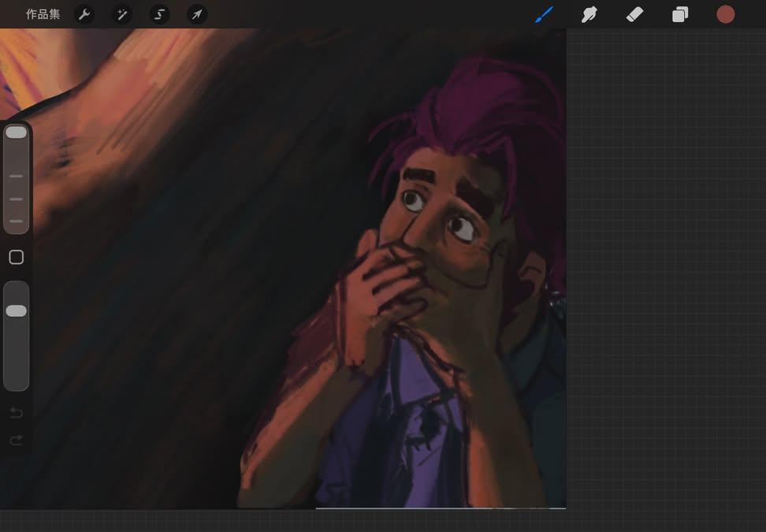Tap the square Modify button in the sidebar
This screenshot has height=532, width=766.
tap(16, 257)
